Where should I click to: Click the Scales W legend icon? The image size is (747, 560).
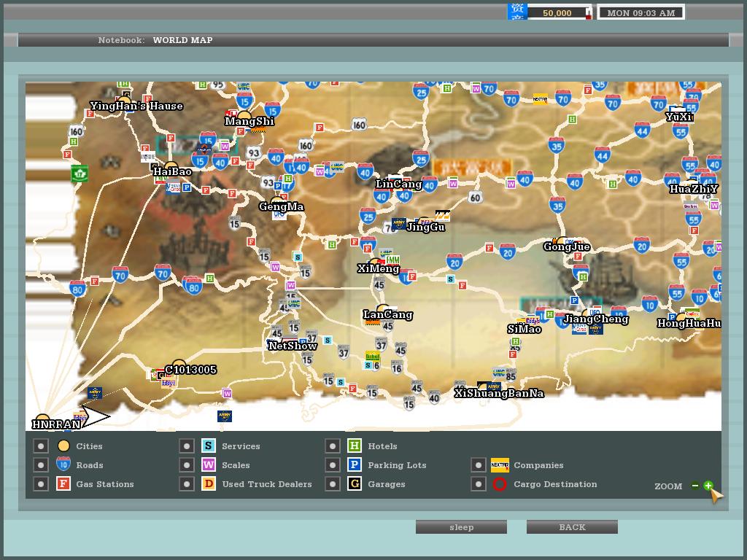pos(208,464)
